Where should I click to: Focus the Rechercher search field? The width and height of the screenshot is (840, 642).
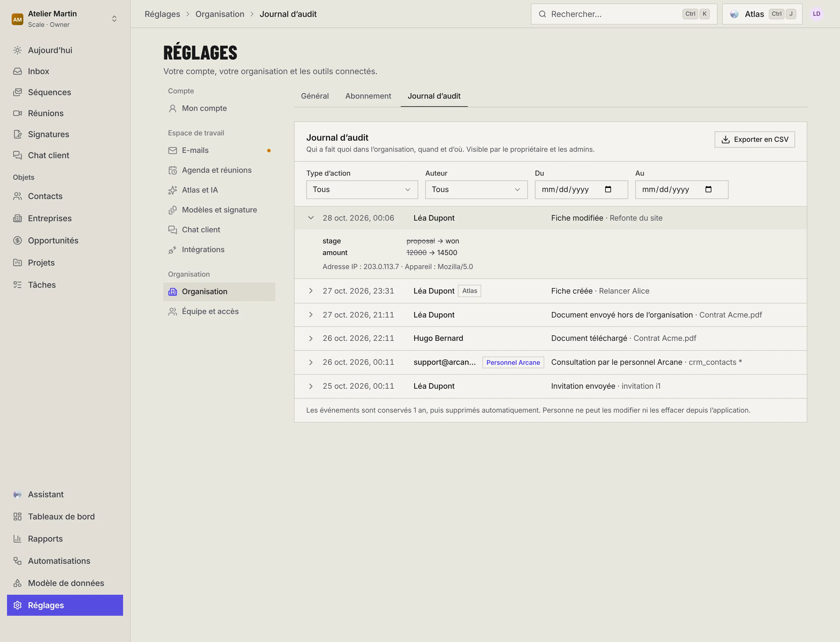(x=624, y=14)
